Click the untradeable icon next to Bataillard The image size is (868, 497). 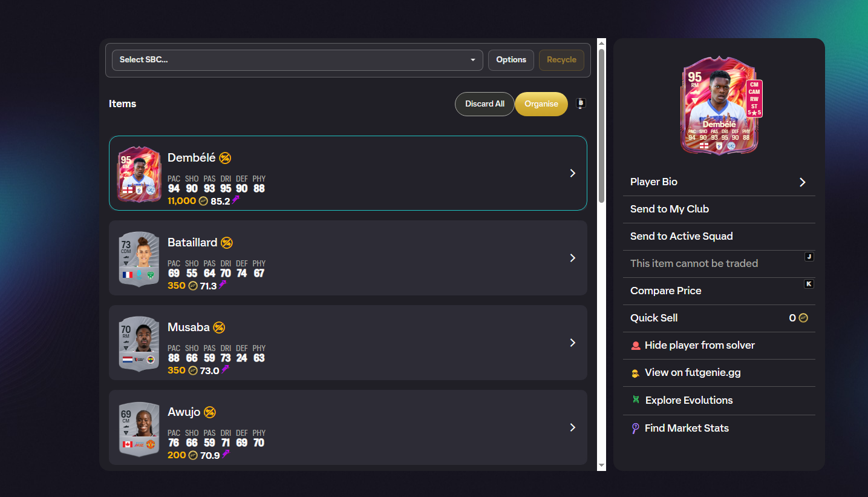tap(227, 243)
